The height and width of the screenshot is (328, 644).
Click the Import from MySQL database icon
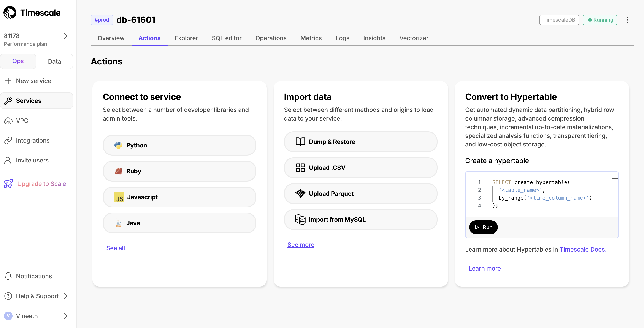pos(300,219)
